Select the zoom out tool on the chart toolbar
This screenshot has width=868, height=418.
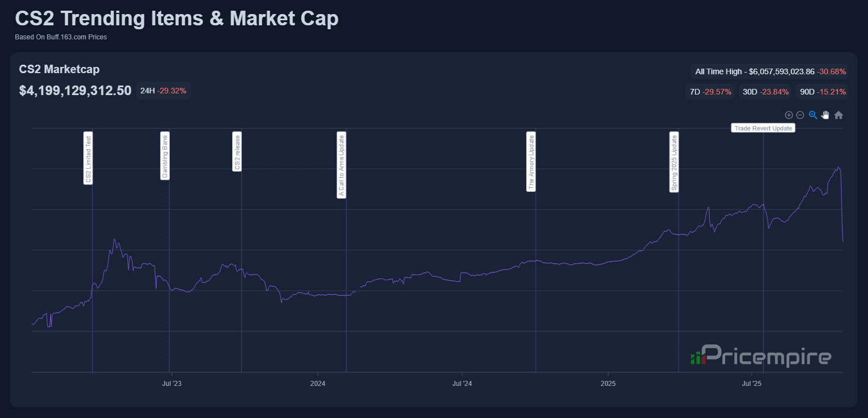pyautogui.click(x=801, y=115)
